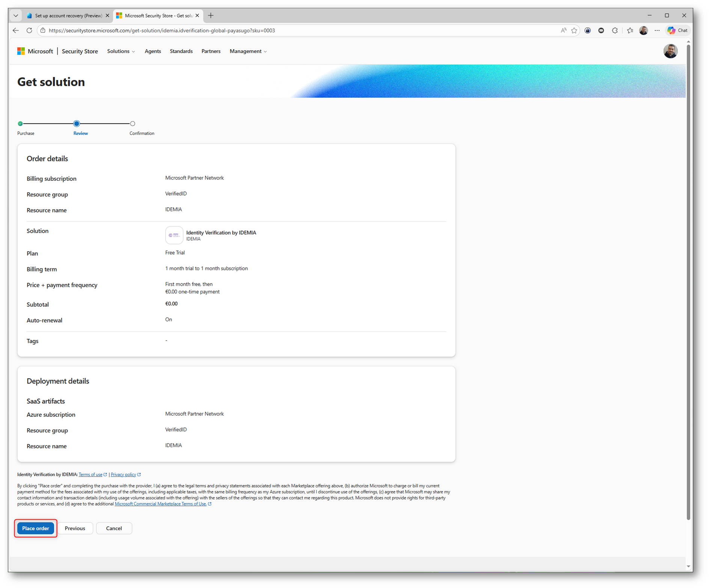This screenshot has height=588, width=709.
Task: Open the browser tab list chevron
Action: (x=16, y=15)
